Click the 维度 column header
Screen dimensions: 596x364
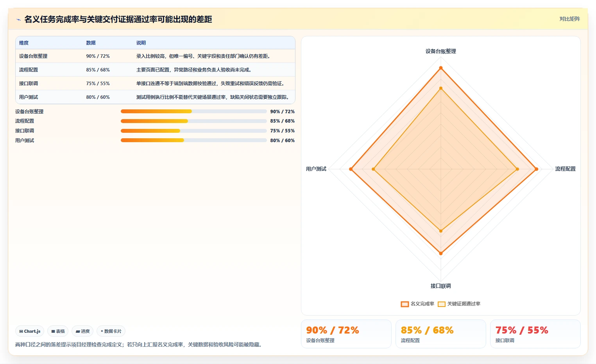[24, 43]
